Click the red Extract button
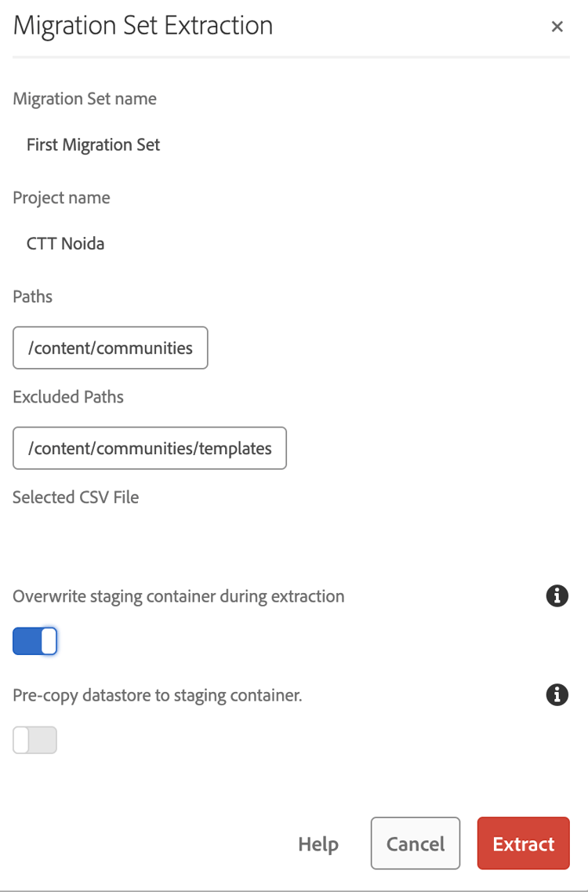Image resolution: width=588 pixels, height=892 pixels. pyautogui.click(x=523, y=843)
